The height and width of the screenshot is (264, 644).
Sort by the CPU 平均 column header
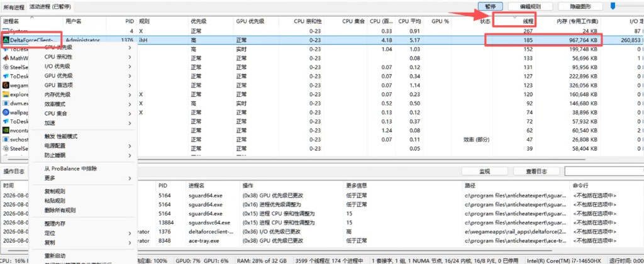coord(409,21)
